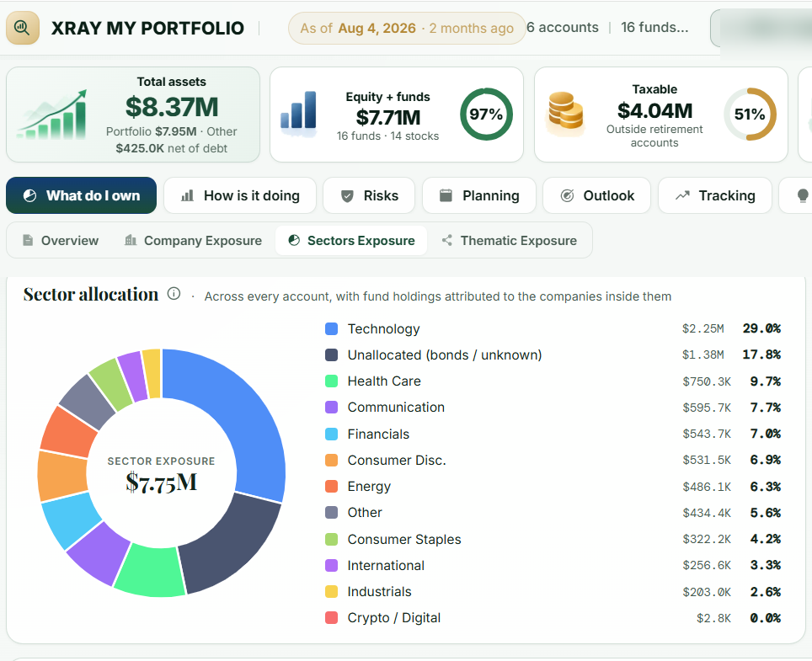Click the Other legend swatch

click(x=331, y=513)
